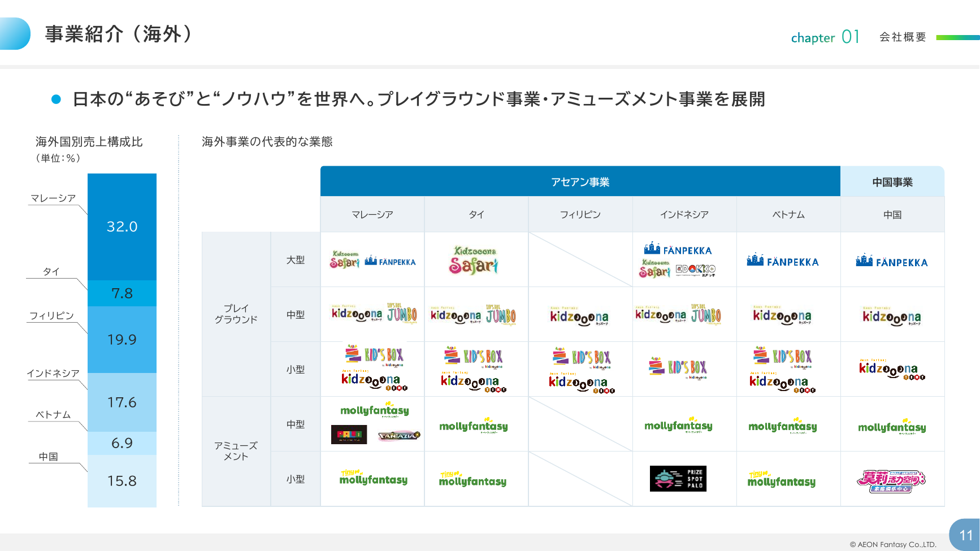Click the FANPEKKA logo in Malaysia column
This screenshot has height=551, width=980.
(390, 261)
